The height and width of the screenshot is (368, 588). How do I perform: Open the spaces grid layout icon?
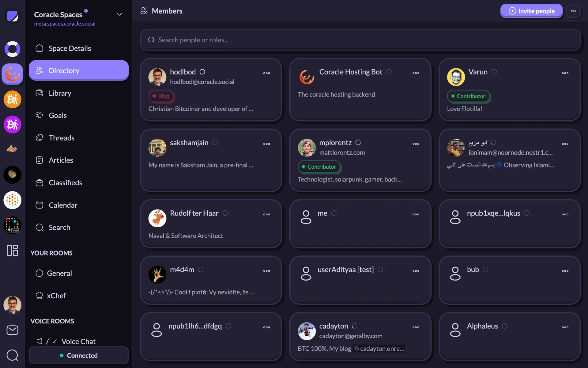point(12,250)
